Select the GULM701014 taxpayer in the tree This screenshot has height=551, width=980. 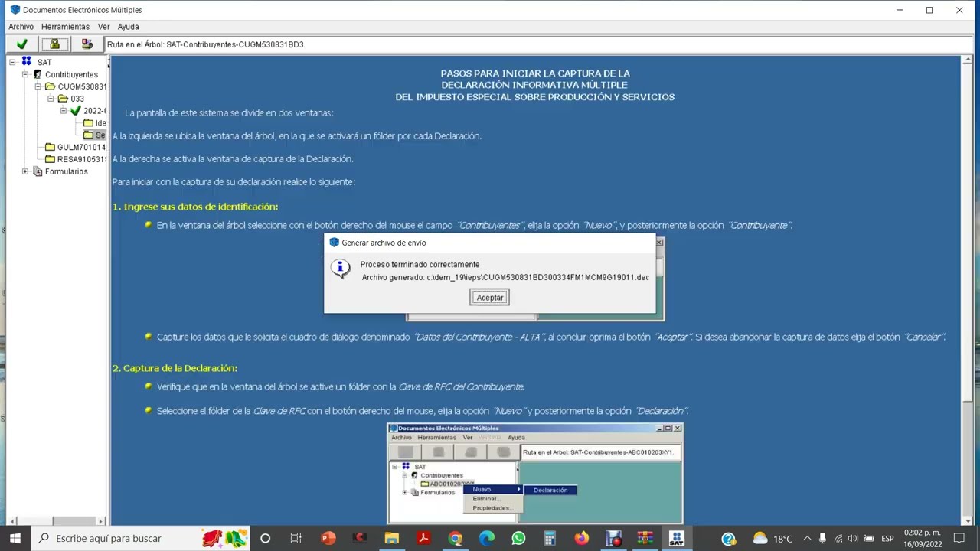coord(82,147)
